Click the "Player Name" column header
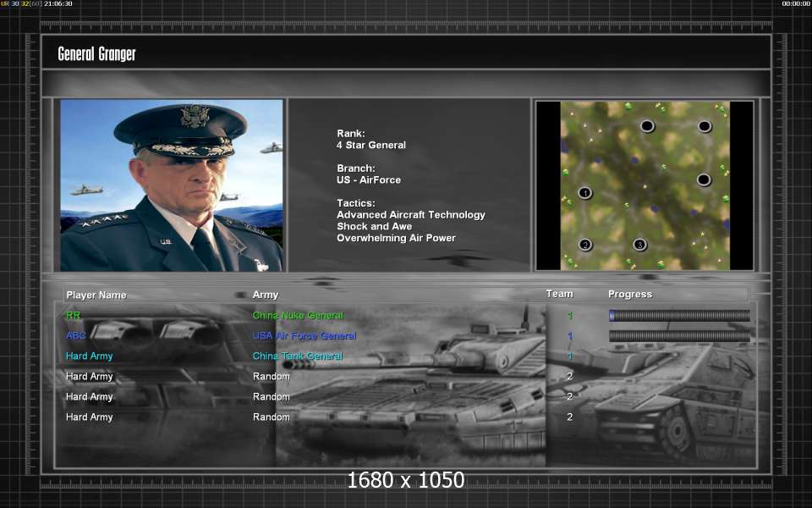Viewport: 812px width, 508px height. pyautogui.click(x=96, y=295)
